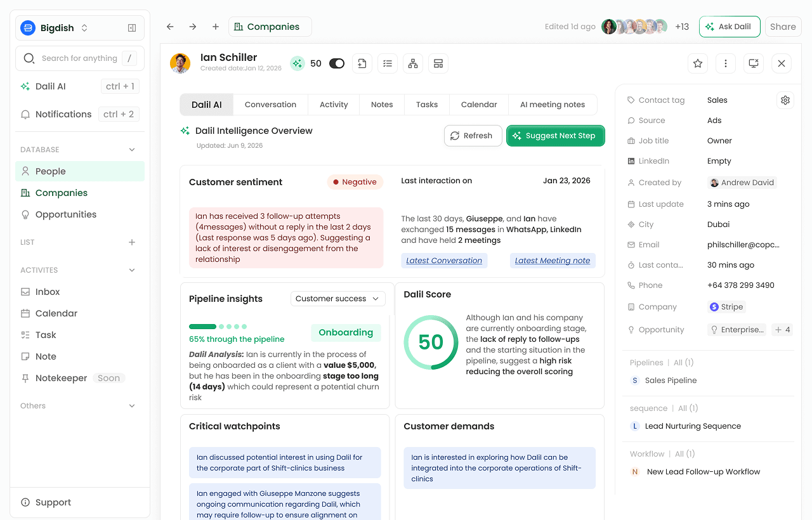Open the Companies breadcrumb tab
The image size is (812, 520).
tap(270, 27)
